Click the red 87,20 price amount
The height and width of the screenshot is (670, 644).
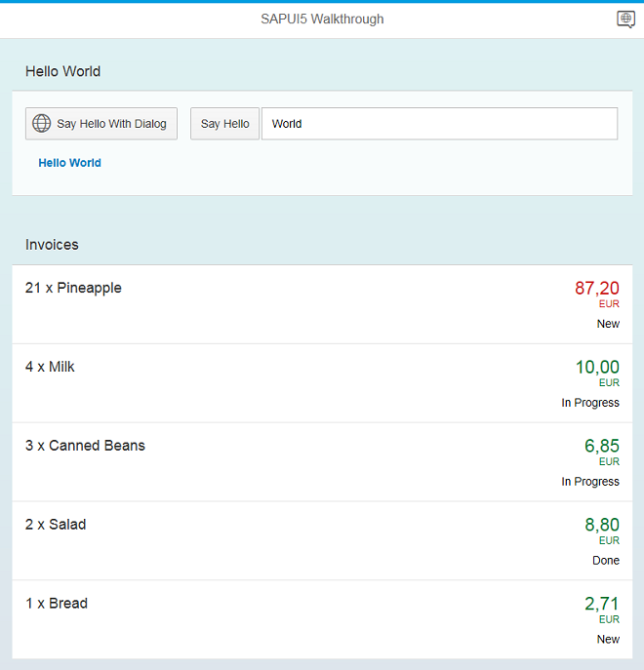[596, 288]
